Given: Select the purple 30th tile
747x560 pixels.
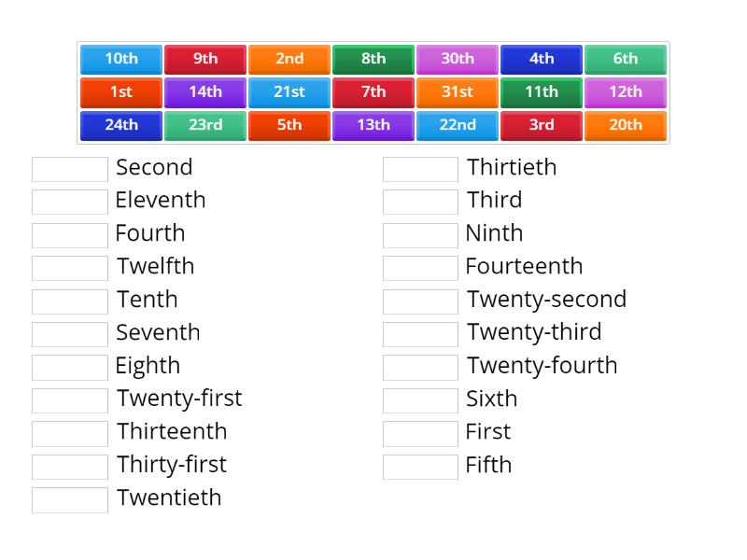Looking at the screenshot, I should coord(458,59).
